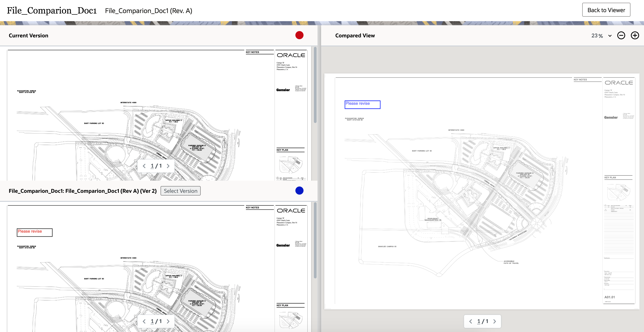Click the 'Compared View' heading
This screenshot has width=644, height=332.
click(x=355, y=35)
